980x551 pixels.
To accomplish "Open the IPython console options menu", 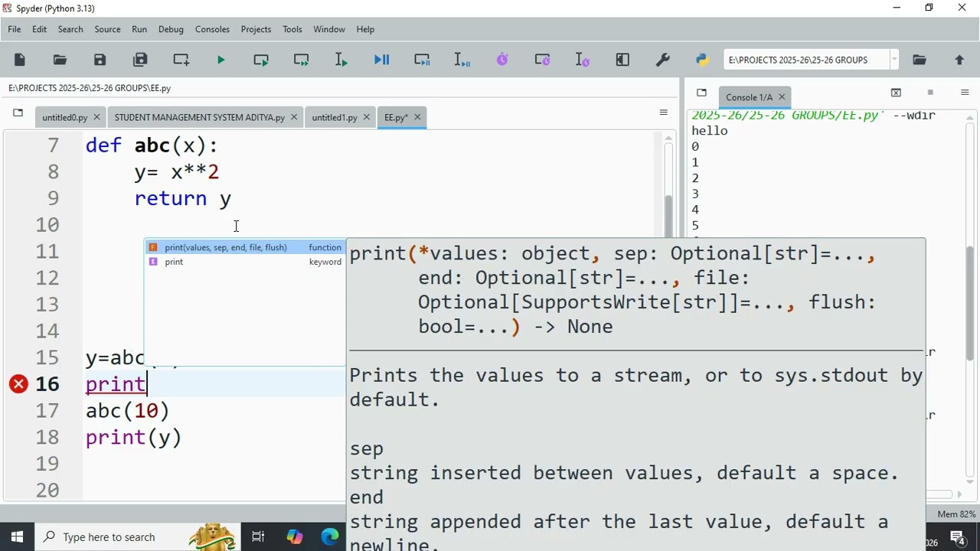I will tap(965, 93).
